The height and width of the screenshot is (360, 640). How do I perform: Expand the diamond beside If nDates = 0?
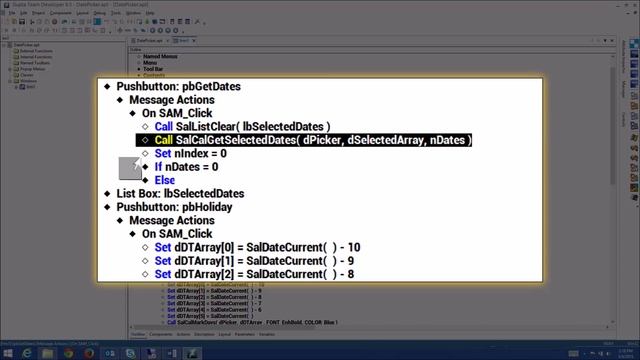(x=145, y=167)
